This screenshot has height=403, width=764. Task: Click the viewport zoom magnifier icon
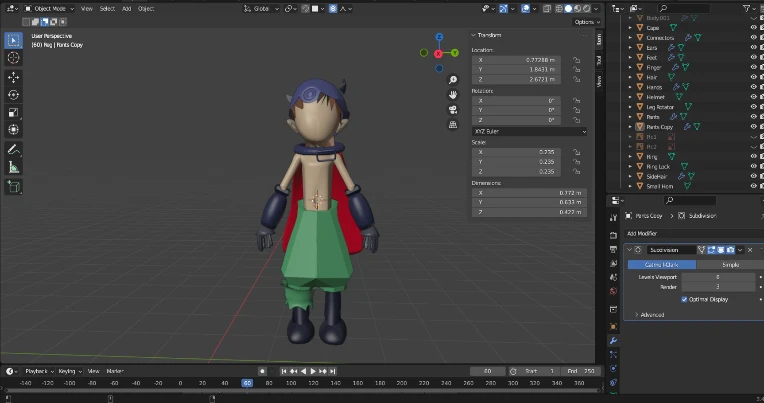tap(453, 80)
